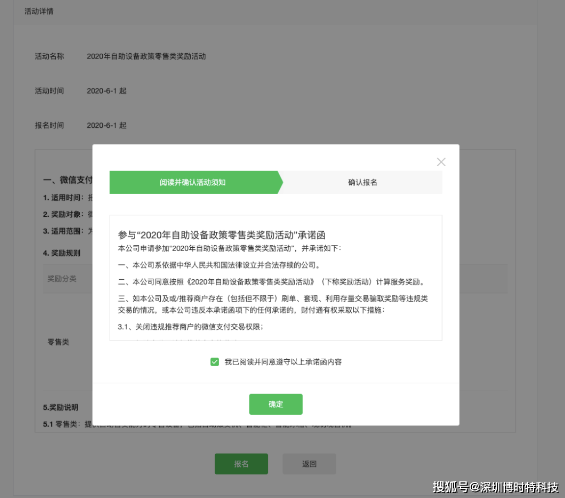Screen dimensions: 565x498
Task: Click the 返回 button in the background page
Action: pos(309,464)
